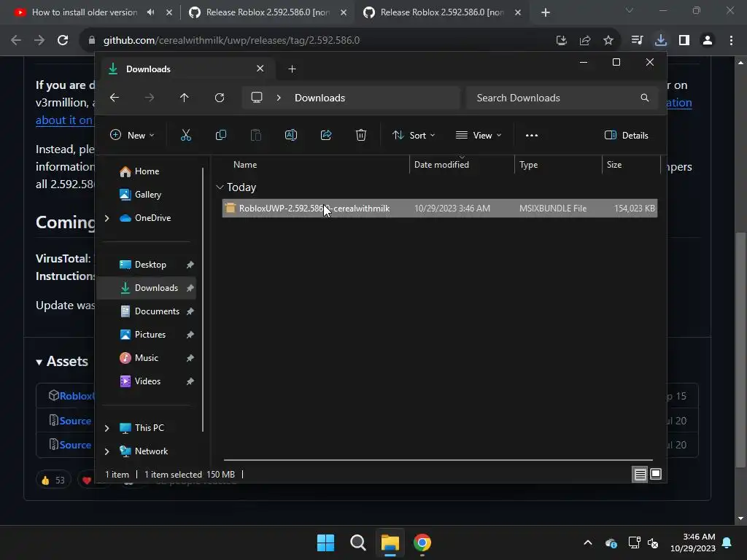Image resolution: width=747 pixels, height=560 pixels.
Task: Click the Paste icon in Explorer toolbar
Action: click(x=256, y=135)
